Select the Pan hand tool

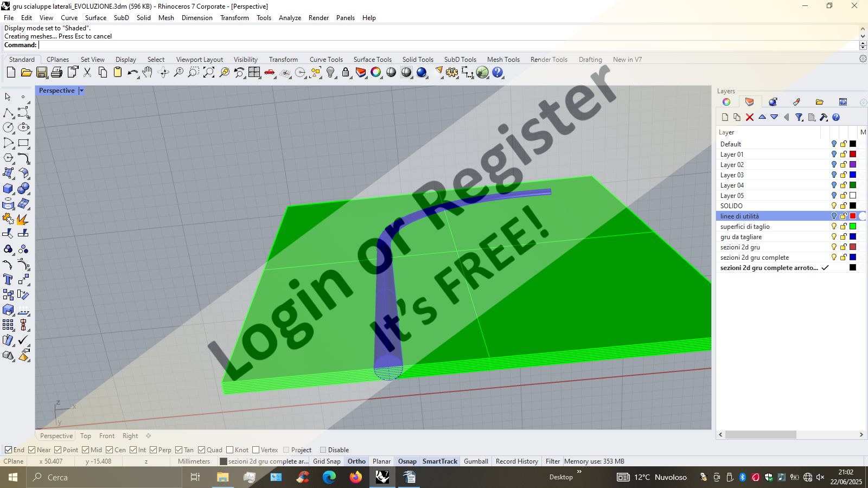(148, 72)
